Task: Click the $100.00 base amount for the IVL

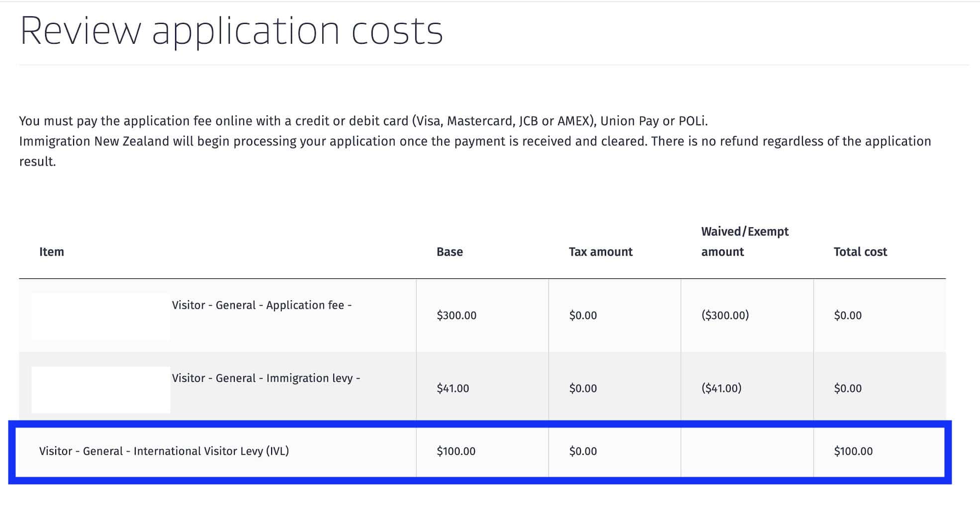Action: [456, 451]
